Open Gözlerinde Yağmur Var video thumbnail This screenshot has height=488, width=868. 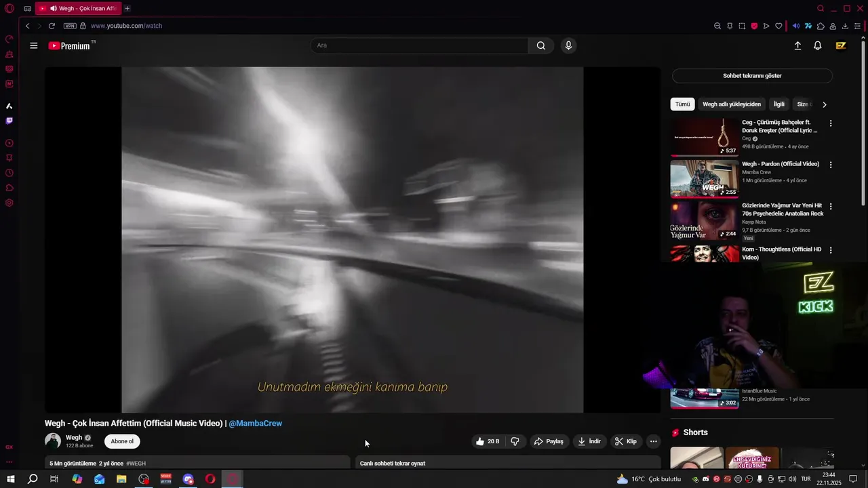click(x=705, y=220)
